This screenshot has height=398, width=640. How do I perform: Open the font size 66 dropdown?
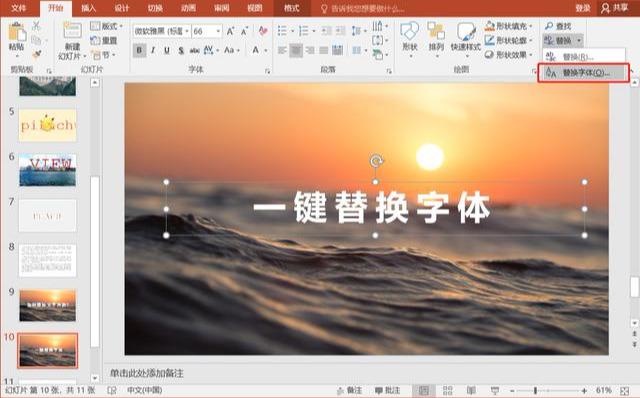pyautogui.click(x=218, y=31)
